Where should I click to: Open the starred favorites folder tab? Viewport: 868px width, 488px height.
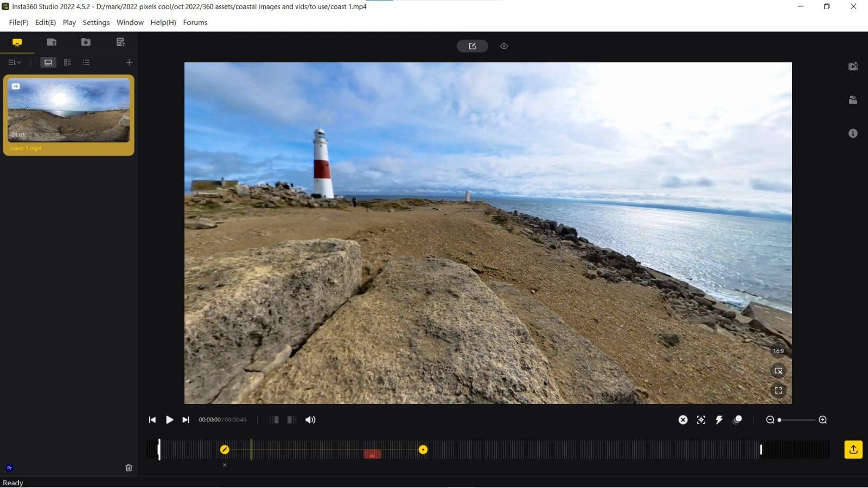86,42
